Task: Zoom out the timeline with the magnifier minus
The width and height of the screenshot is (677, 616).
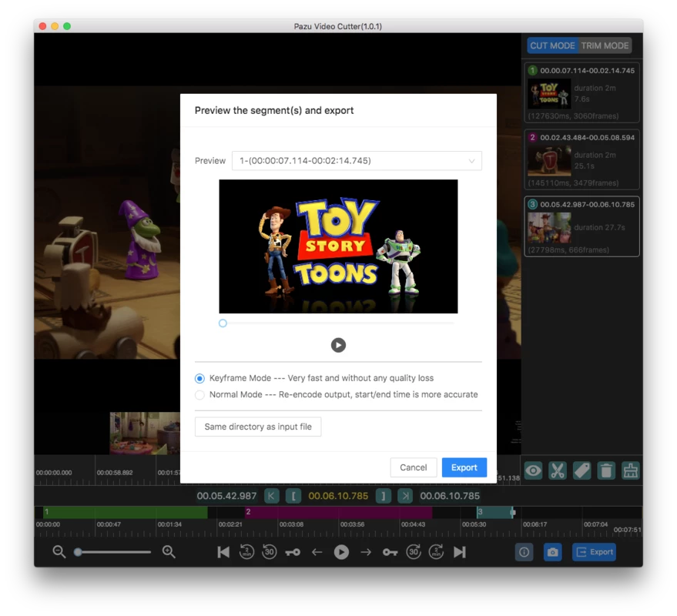Action: click(x=59, y=551)
